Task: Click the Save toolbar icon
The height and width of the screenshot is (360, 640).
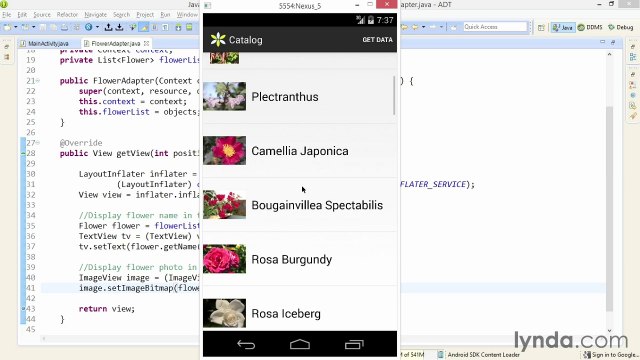Action: click(42, 27)
